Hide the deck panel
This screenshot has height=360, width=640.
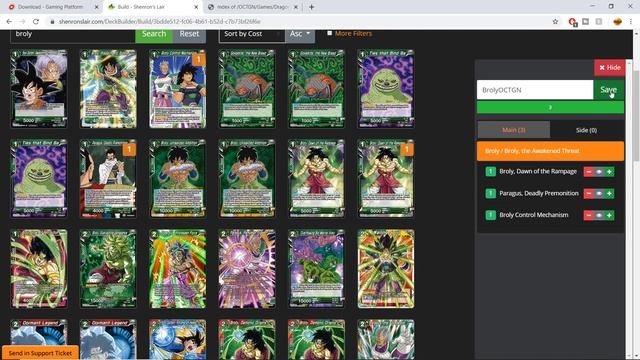coord(609,68)
